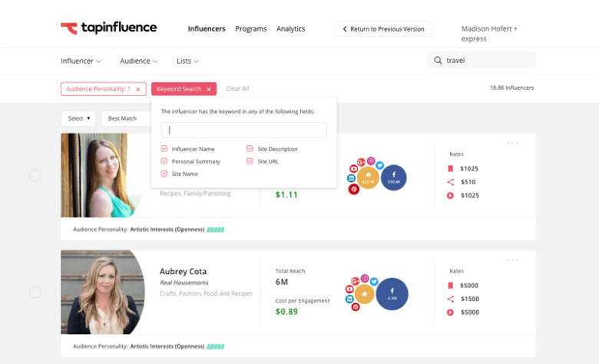Screen dimensions: 599x364
Task: Click the search field containing travel
Action: point(482,61)
